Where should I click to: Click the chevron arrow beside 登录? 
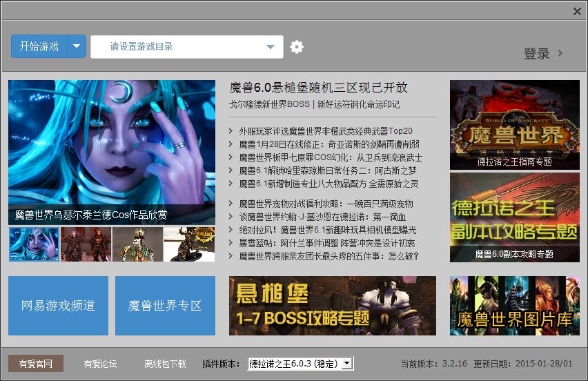coord(560,53)
